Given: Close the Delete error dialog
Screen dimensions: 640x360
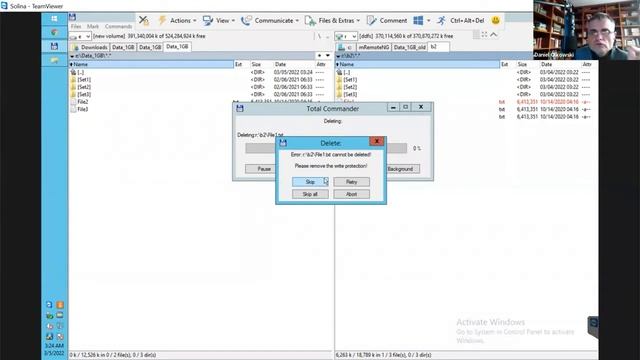Looking at the screenshot, I should tap(377, 141).
